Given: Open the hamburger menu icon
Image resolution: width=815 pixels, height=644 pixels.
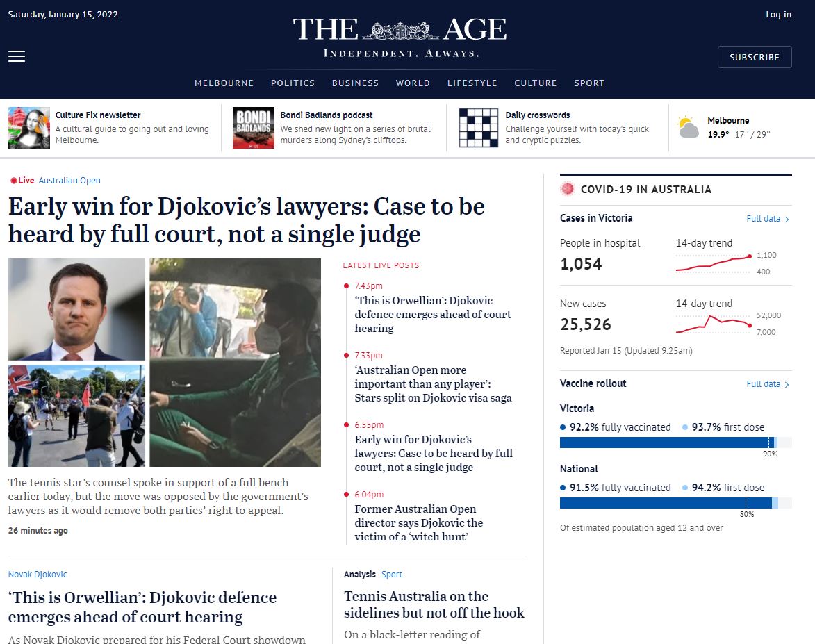Looking at the screenshot, I should coord(17,56).
